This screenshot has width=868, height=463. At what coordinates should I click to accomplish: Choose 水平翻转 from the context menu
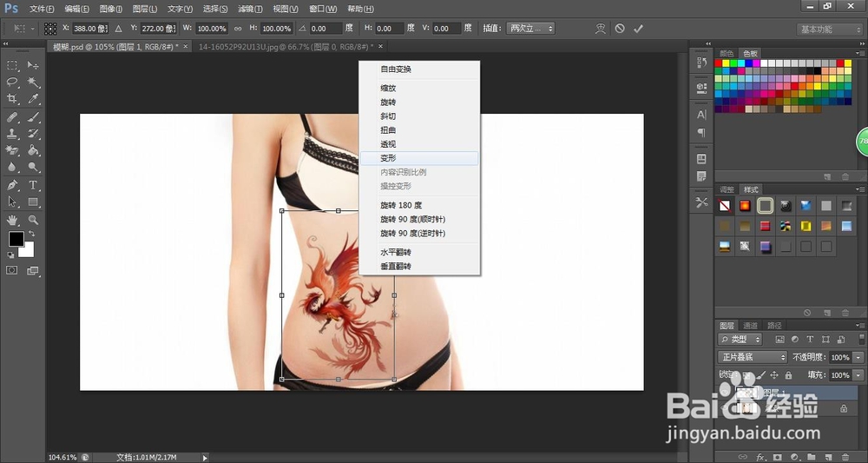point(419,252)
